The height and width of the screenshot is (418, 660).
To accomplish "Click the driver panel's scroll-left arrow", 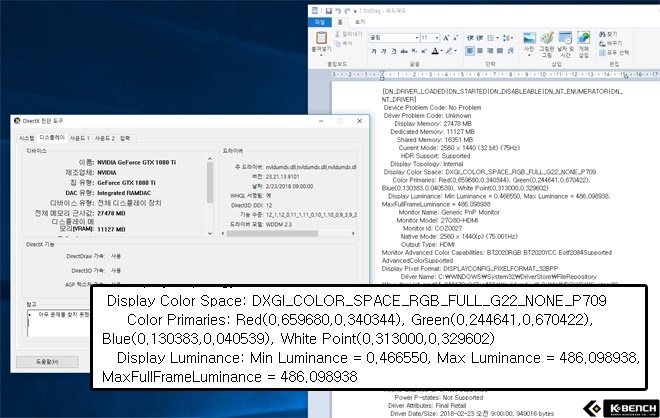I will click(223, 233).
